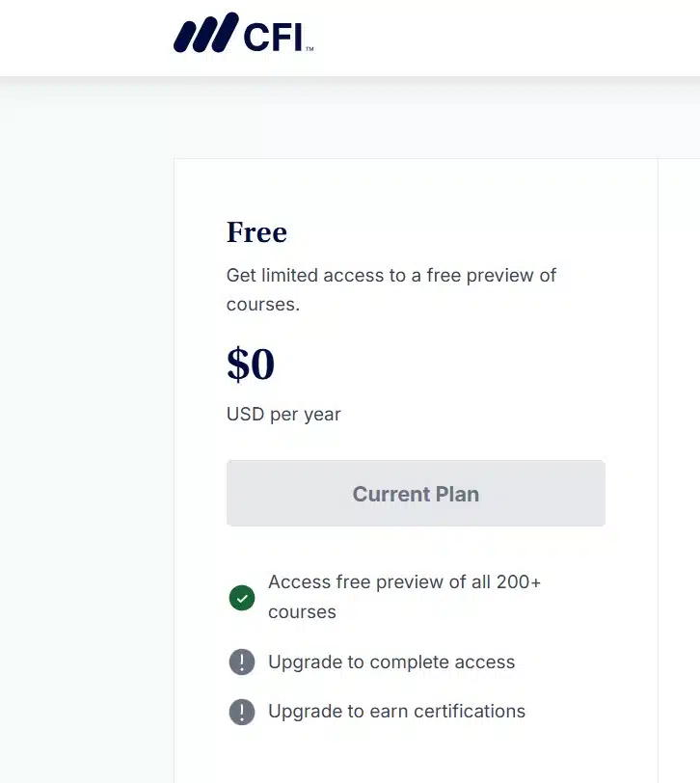Click exclamation icon beside Upgrade to earn certifications
Screen dimensions: 700x783
click(x=241, y=712)
